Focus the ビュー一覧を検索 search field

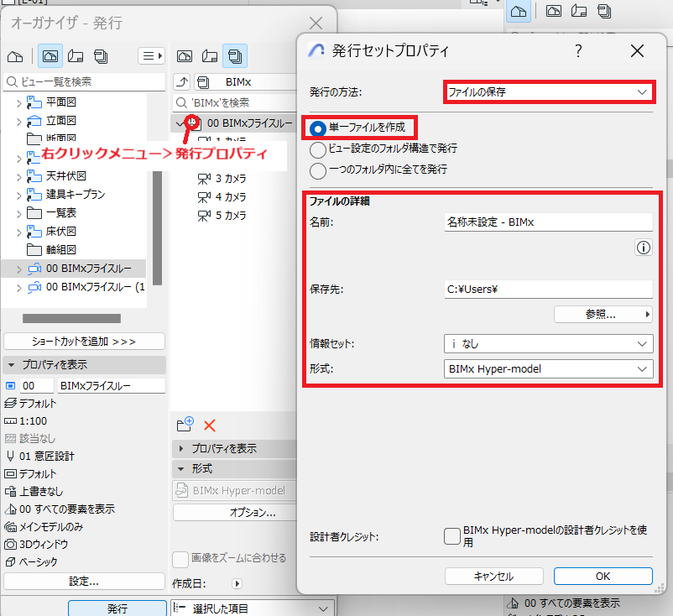pyautogui.click(x=84, y=81)
